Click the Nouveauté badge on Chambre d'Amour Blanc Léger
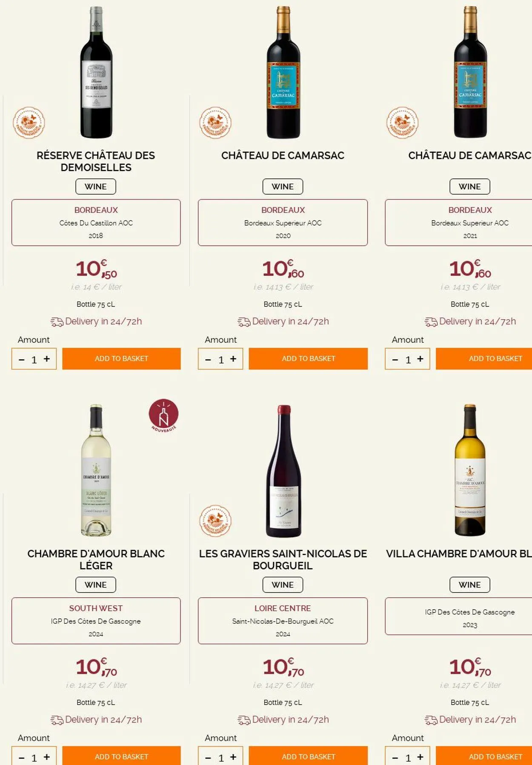This screenshot has width=532, height=765. pos(163,415)
